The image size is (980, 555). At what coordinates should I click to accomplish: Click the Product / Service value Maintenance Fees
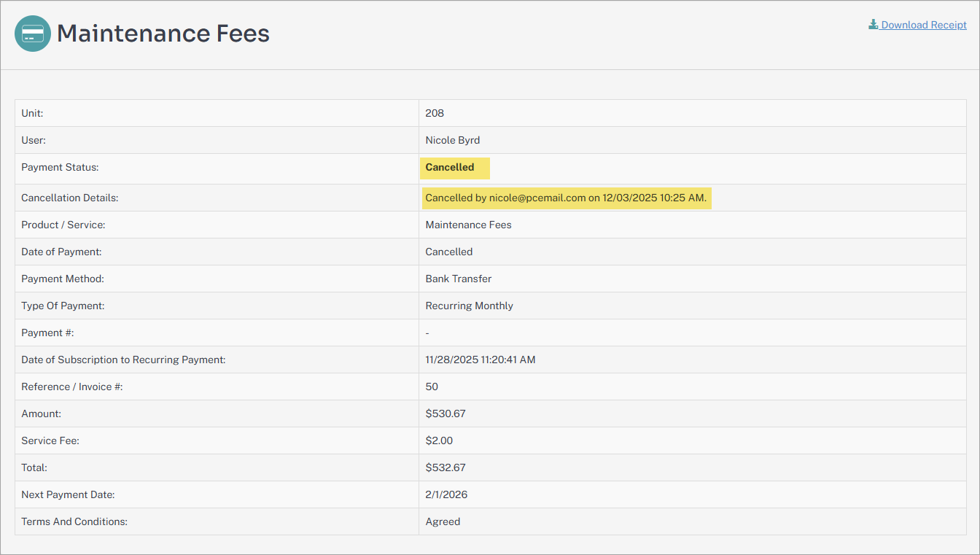pyautogui.click(x=469, y=225)
